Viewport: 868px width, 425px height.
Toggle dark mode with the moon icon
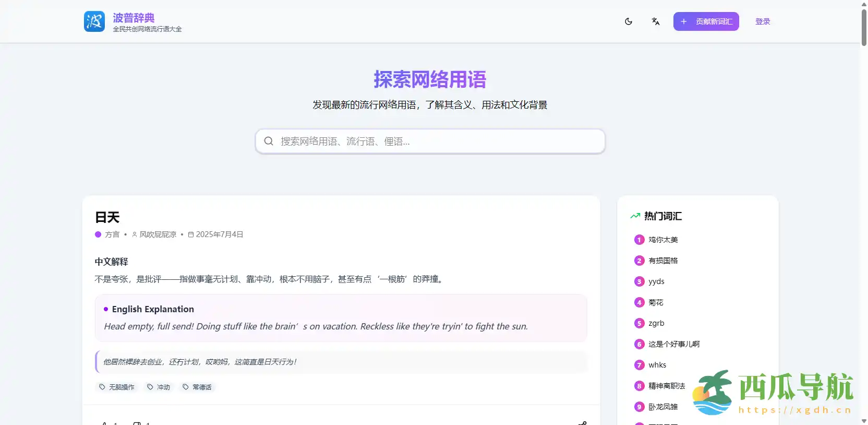tap(629, 21)
